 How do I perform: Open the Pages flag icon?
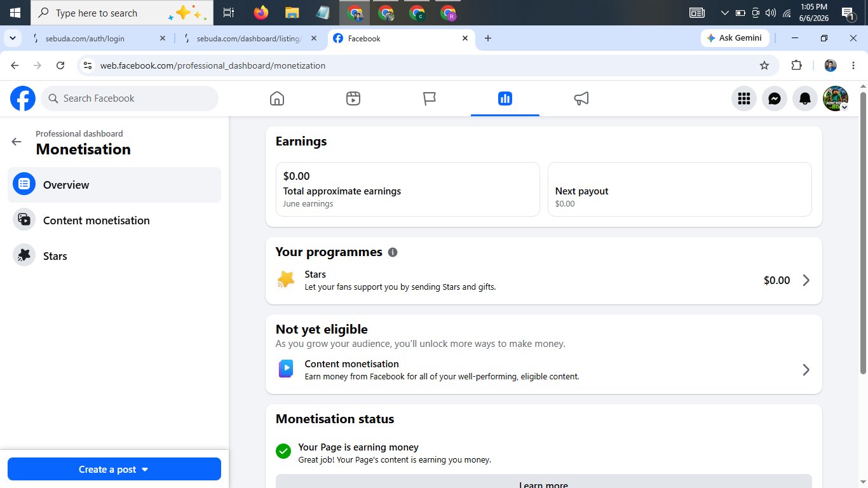430,98
